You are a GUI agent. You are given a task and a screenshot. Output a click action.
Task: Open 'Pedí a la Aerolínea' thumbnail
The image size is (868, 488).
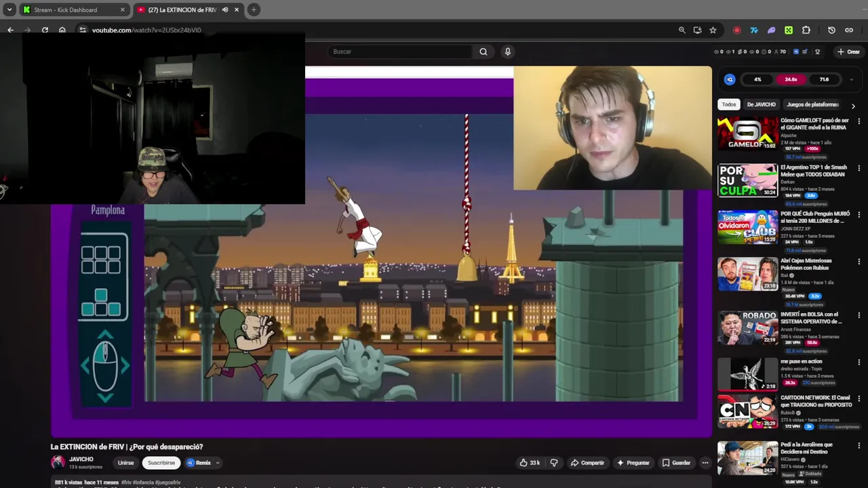[748, 457]
